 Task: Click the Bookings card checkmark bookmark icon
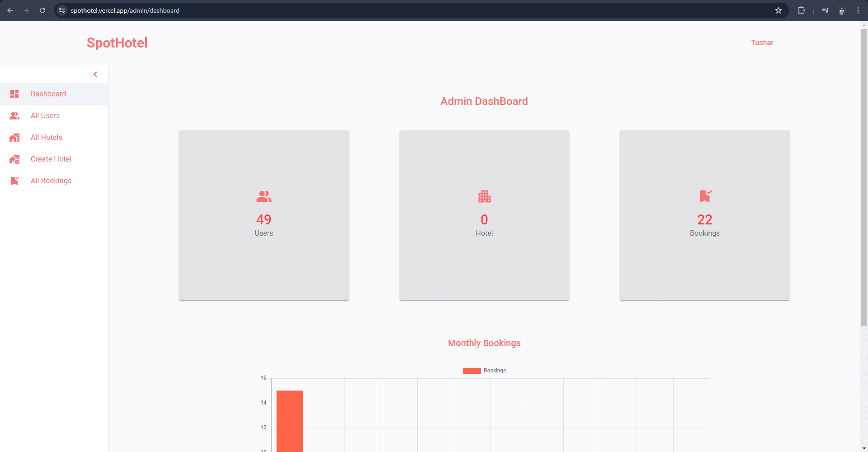704,196
